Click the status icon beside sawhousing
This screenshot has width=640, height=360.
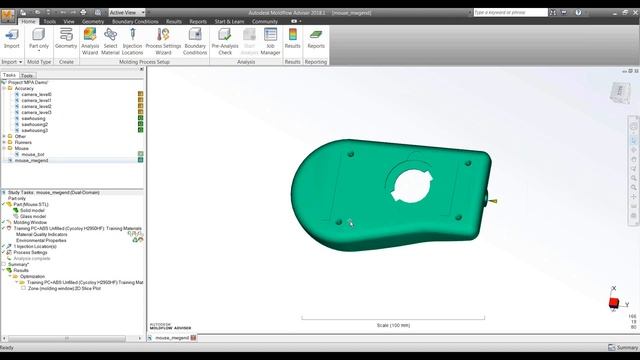click(x=140, y=118)
